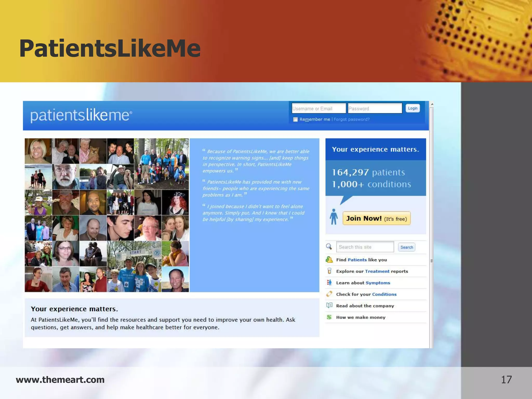Click the photo of bearded man with glasses

pyautogui.click(x=66, y=177)
